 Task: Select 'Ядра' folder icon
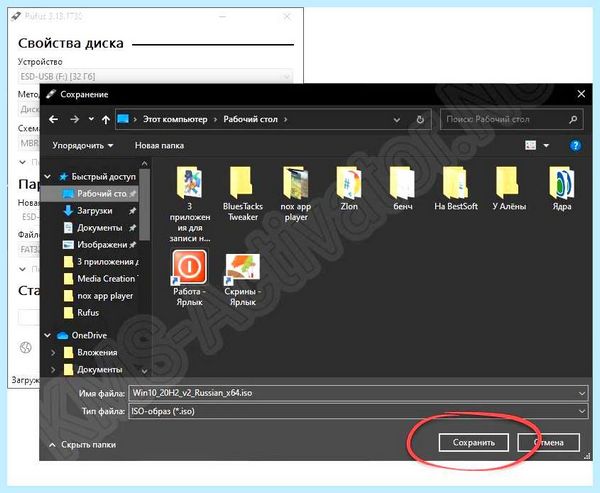(562, 183)
